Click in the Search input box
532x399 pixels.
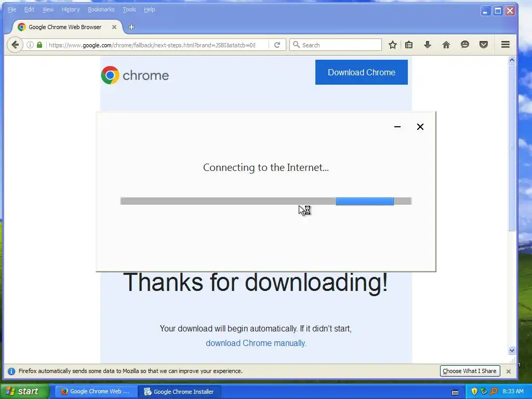(x=335, y=45)
